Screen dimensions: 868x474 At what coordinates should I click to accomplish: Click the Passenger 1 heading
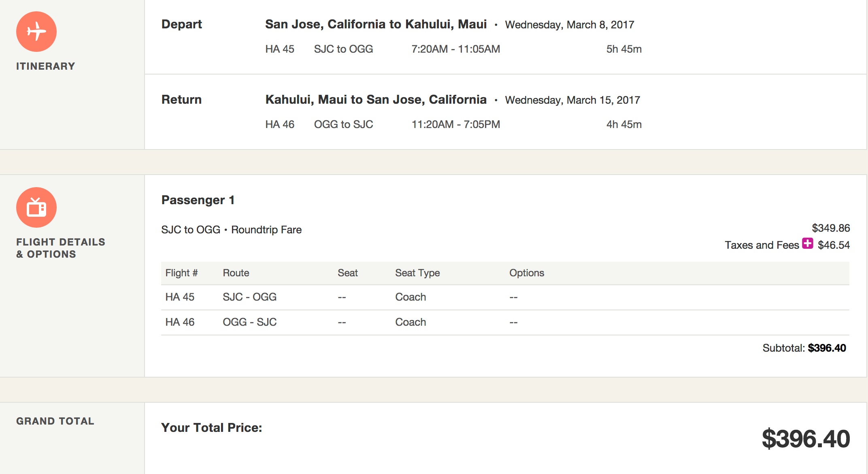(x=198, y=200)
